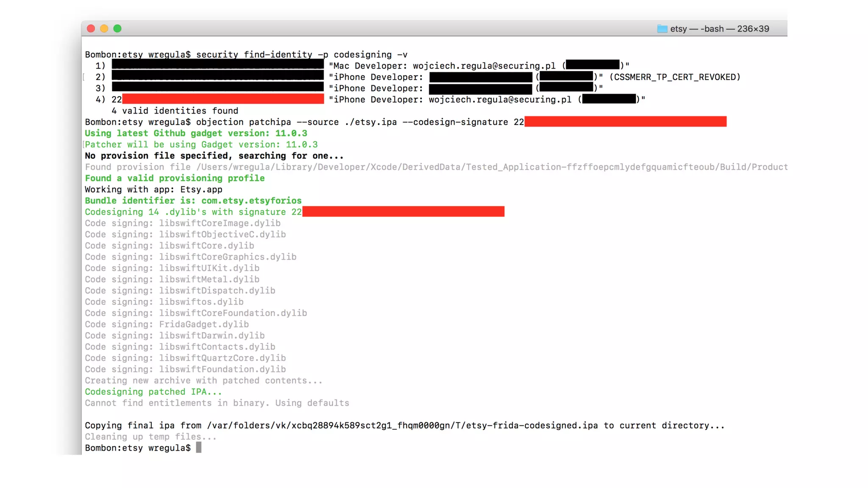
Task: Click the window title 'etsy — -bash — 236×39'
Action: coord(719,29)
